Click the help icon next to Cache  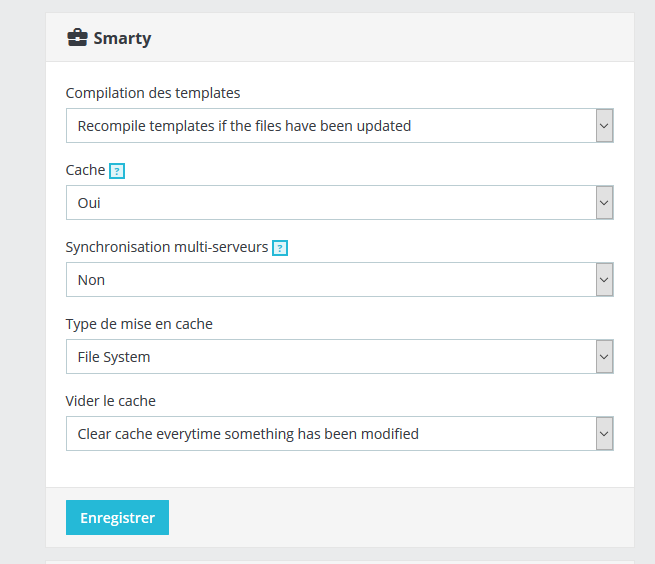point(117,171)
